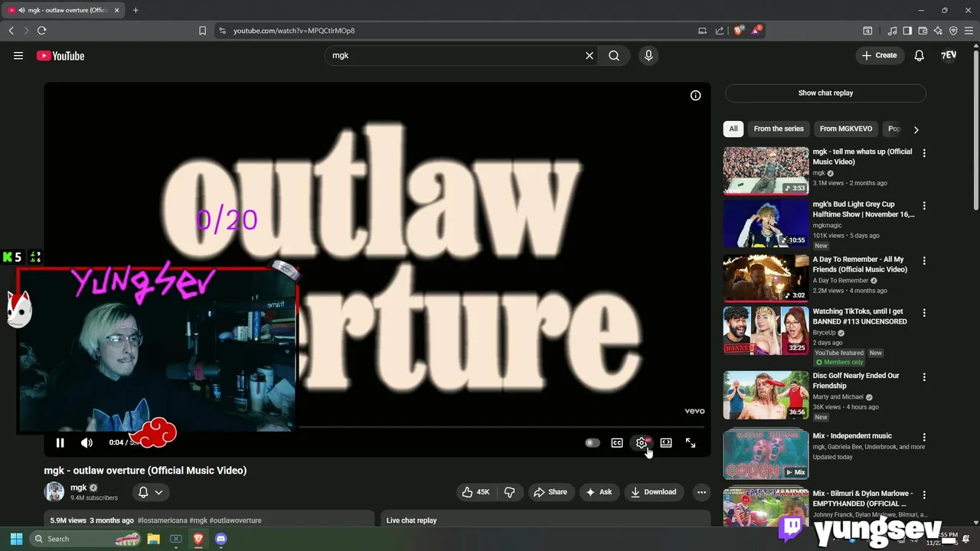Like the video with 45K likes
The width and height of the screenshot is (980, 551).
coord(476,492)
